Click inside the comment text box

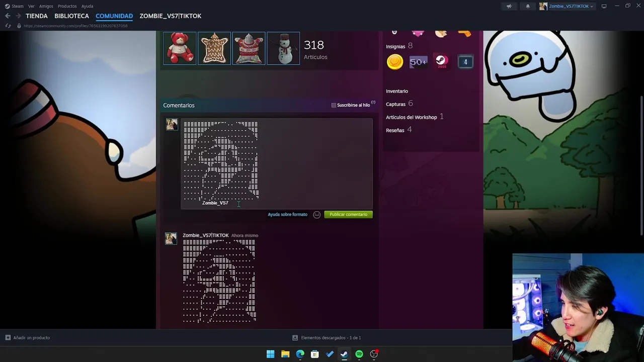(277, 163)
